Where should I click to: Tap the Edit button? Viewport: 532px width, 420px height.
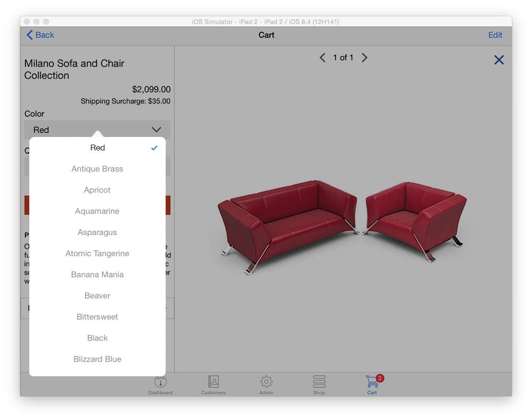click(495, 35)
